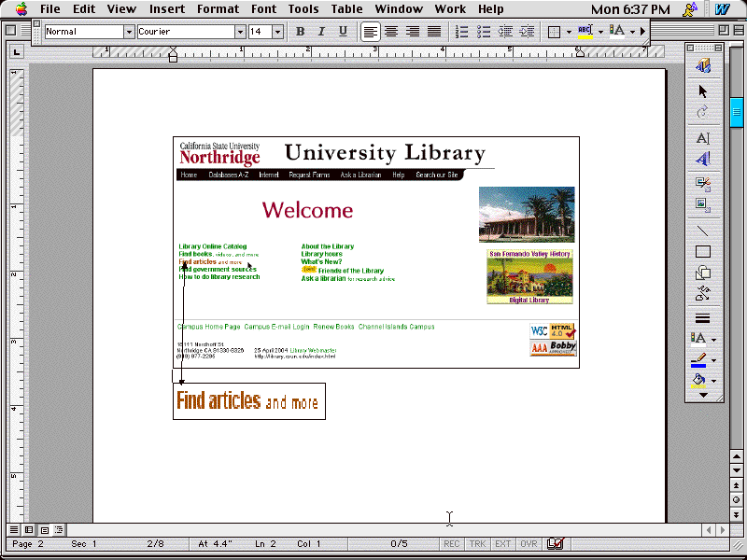Select the Rectangle drawing tool
This screenshot has height=560, width=747.
pos(703,251)
